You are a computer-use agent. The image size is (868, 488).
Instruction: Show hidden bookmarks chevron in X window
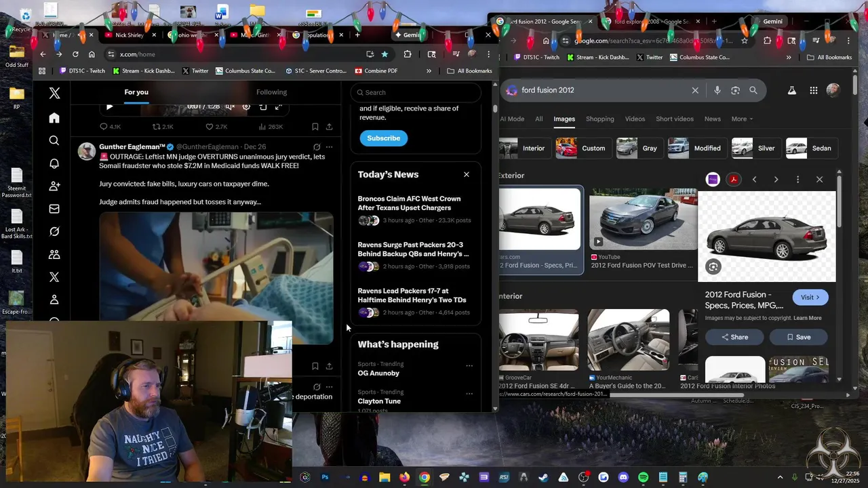click(429, 70)
